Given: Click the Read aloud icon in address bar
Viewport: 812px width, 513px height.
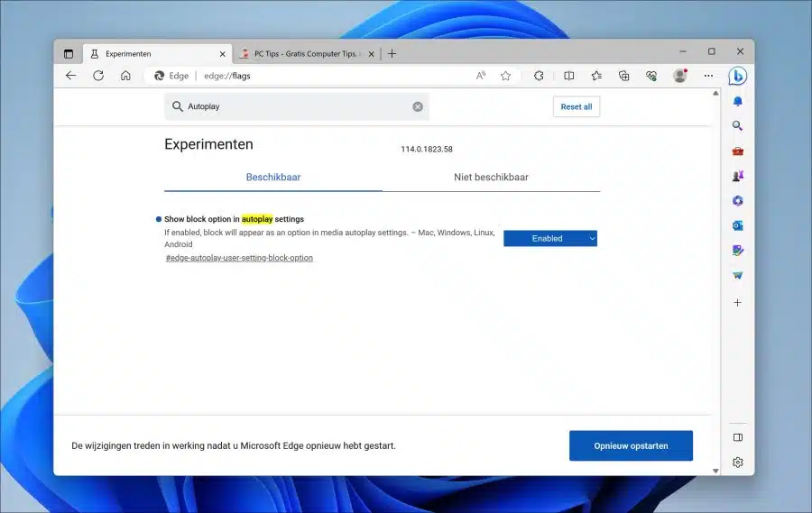Looking at the screenshot, I should pyautogui.click(x=481, y=76).
